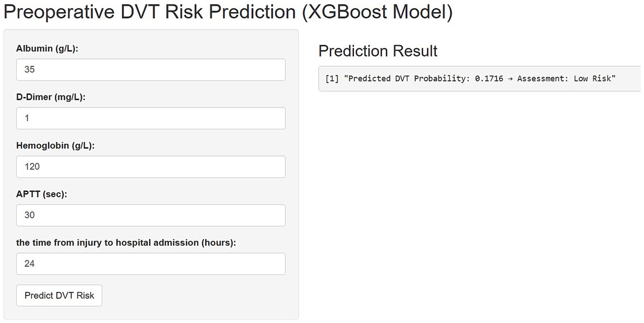Click the '[1]' output index marker

(x=332, y=78)
